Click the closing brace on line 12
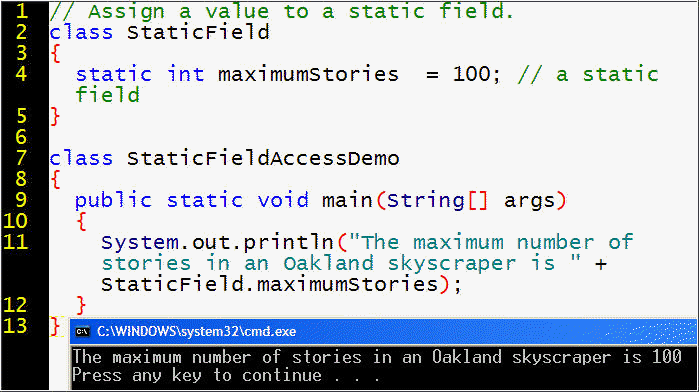This screenshot has width=699, height=392. pos(81,305)
